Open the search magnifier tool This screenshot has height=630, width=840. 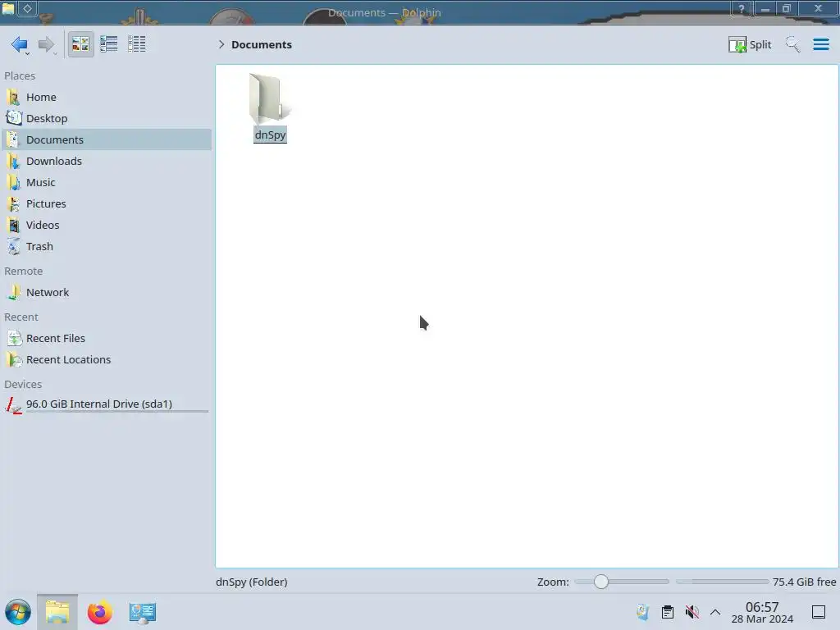coord(793,44)
